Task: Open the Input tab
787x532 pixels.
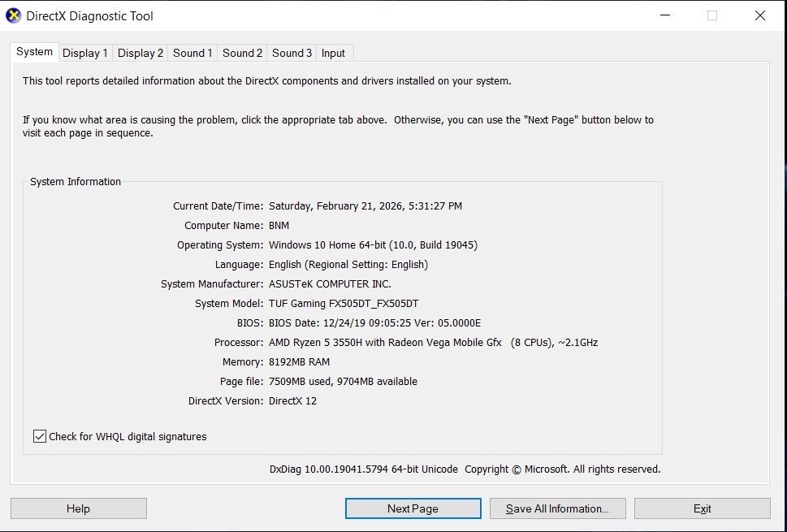Action: [333, 54]
